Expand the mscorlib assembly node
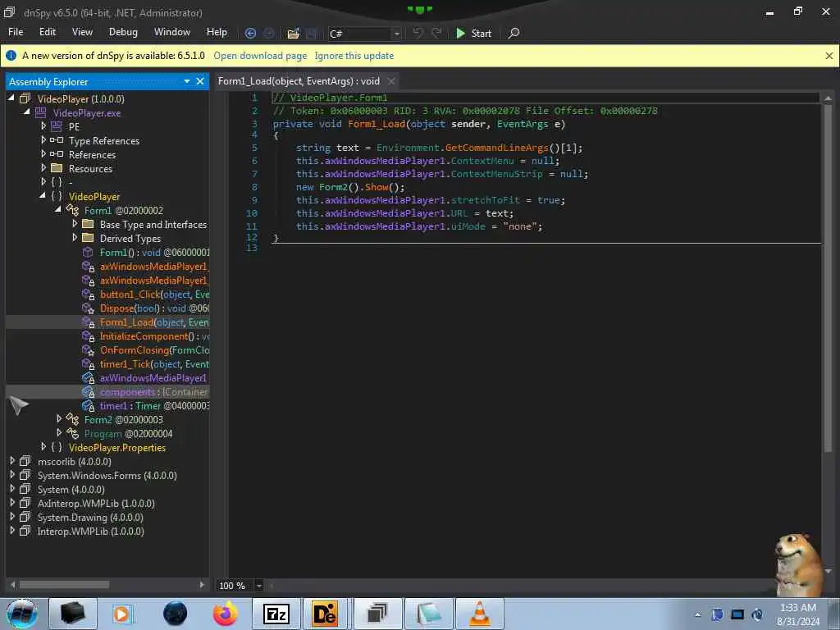The width and height of the screenshot is (840, 630). click(11, 460)
